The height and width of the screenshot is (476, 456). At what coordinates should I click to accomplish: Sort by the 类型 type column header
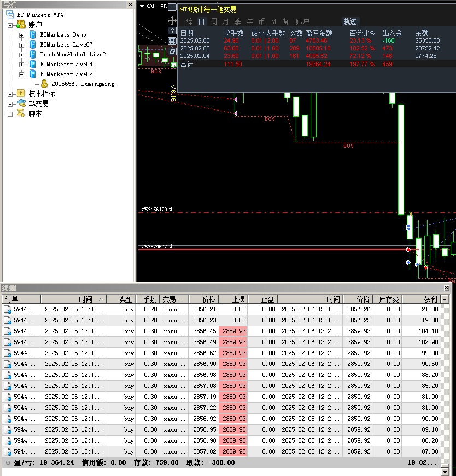121,299
